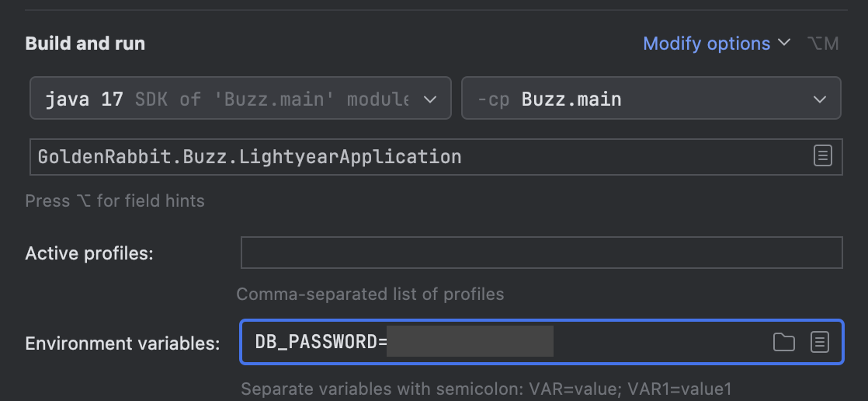Click the Environment variables label
The width and height of the screenshot is (868, 401).
click(122, 343)
